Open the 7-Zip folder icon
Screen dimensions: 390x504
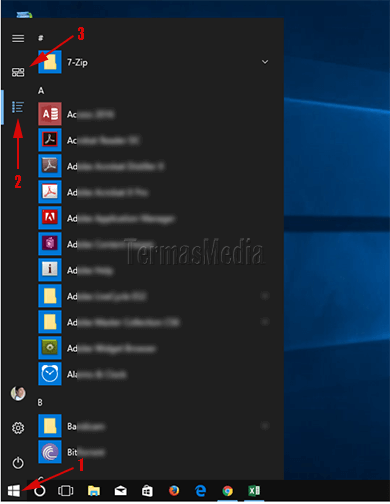[x=50, y=62]
